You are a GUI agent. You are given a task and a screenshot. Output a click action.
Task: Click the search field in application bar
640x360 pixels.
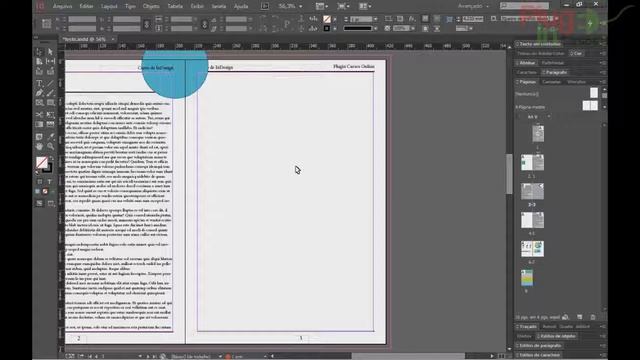524,6
